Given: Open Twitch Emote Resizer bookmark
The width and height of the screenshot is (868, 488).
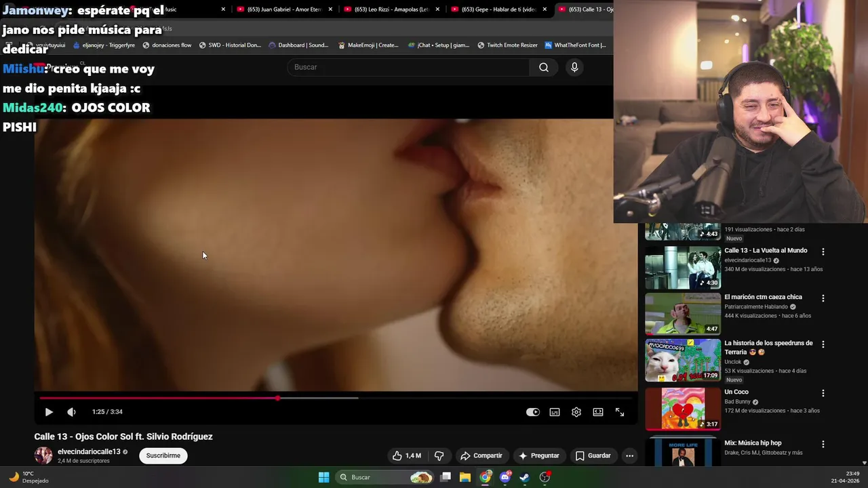Looking at the screenshot, I should [507, 45].
